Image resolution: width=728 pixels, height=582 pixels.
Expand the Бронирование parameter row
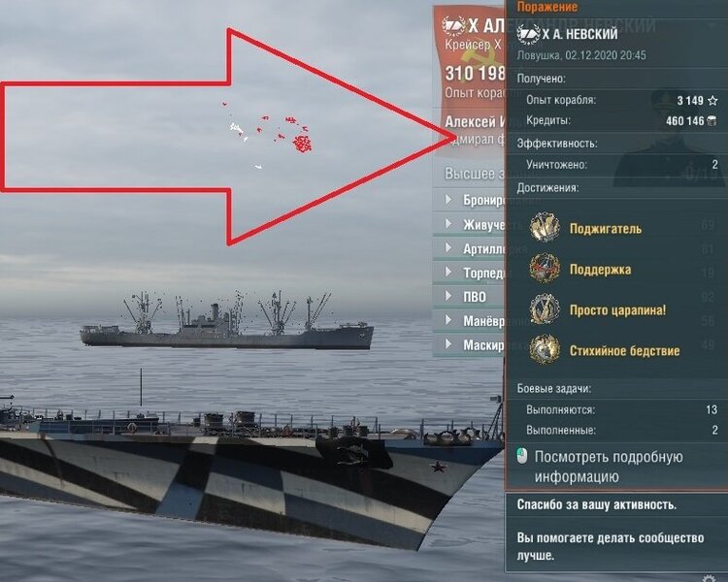tap(468, 200)
